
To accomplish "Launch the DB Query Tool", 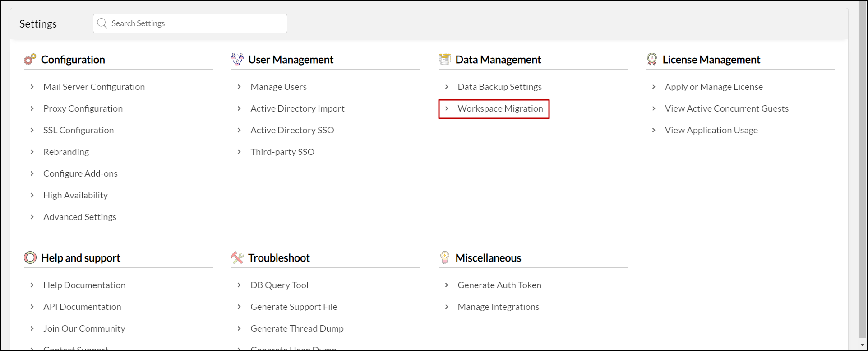I will point(279,285).
